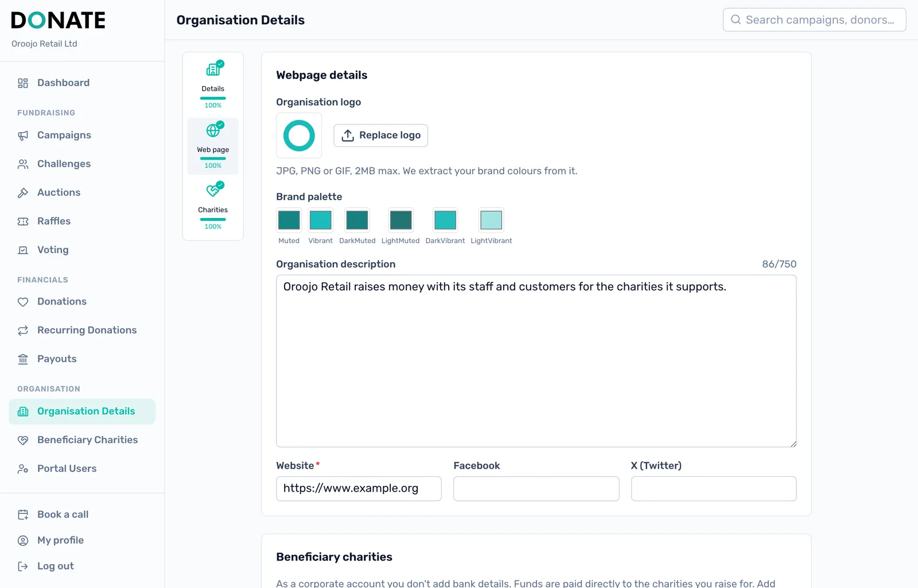Click the Voting ballot icon
The image size is (918, 588).
click(23, 250)
